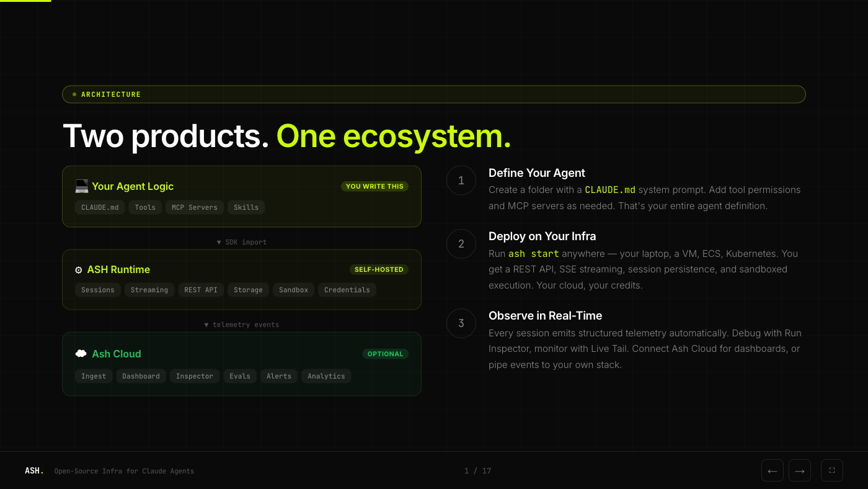The width and height of the screenshot is (868, 489).
Task: Go to the previous slide arrow
Action: [x=772, y=471]
